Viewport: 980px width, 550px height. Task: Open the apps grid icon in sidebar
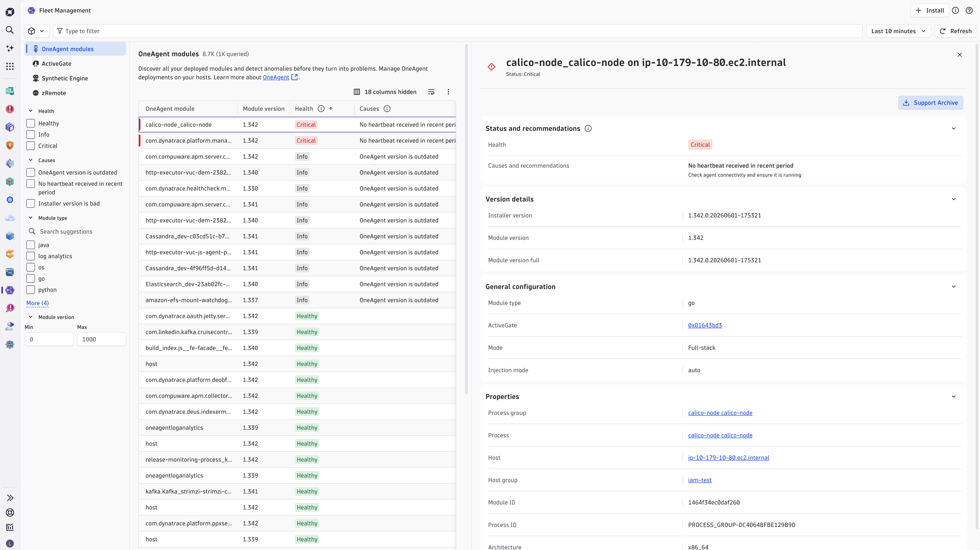tap(10, 67)
